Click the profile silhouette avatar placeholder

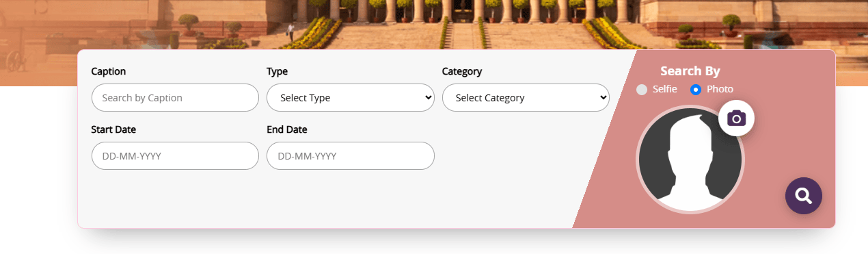(x=690, y=160)
